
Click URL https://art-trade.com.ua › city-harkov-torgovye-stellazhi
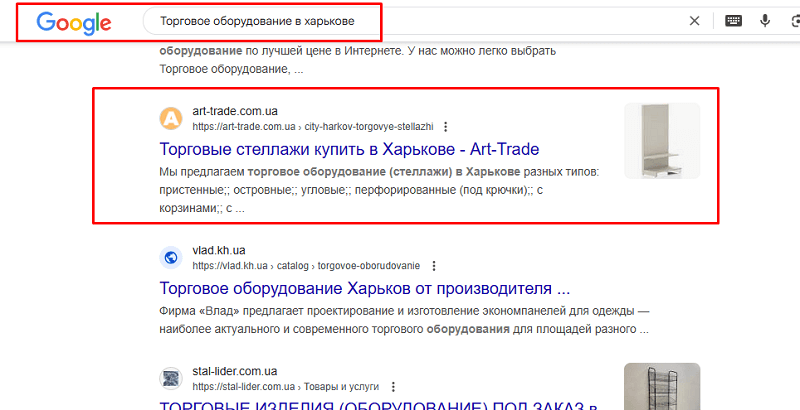[x=313, y=126]
